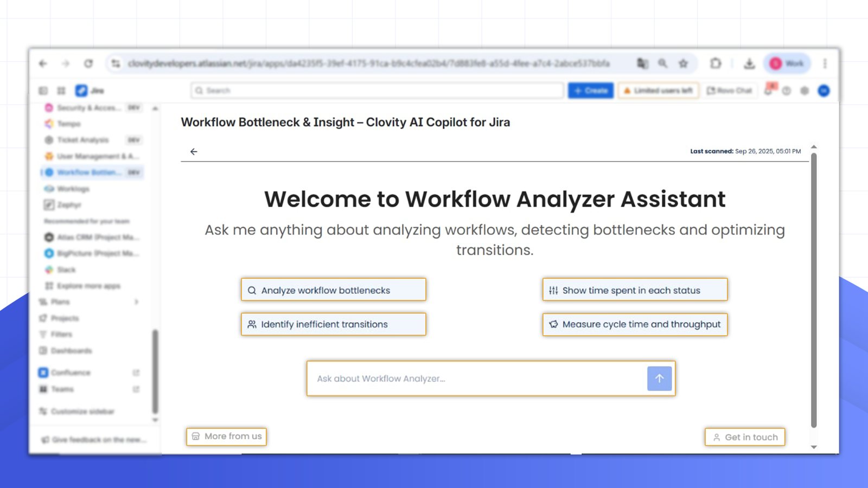Viewport: 868px width, 488px height.
Task: Click Identify inefficient transitions suggestion
Action: coord(334,324)
